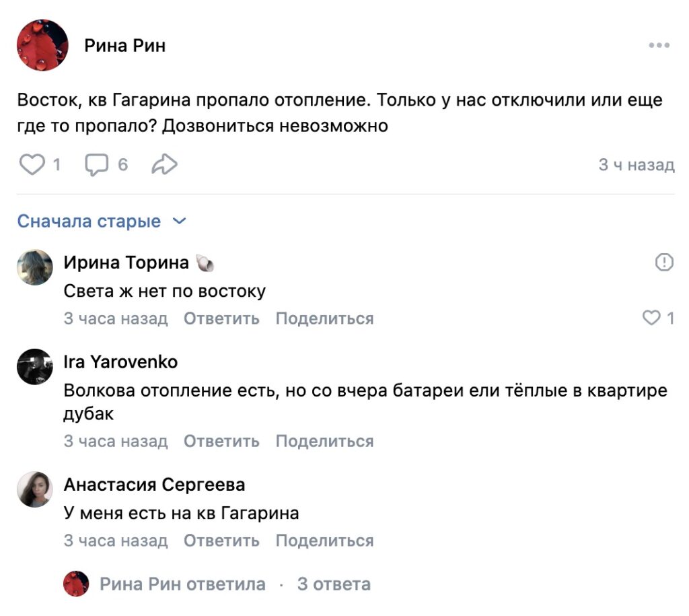
Task: Open the comments via speech bubble icon
Action: [97, 163]
